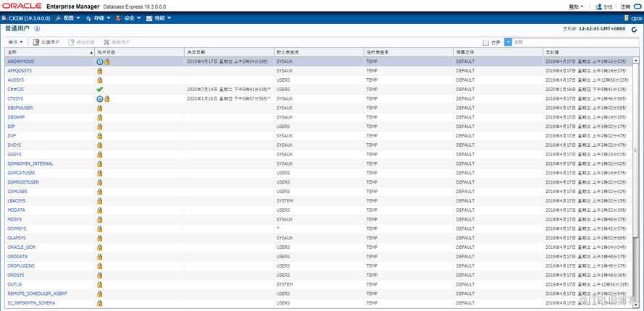Click the 已创建 column header
Image resolution: width=644 pixels, height=311 pixels.
(x=591, y=53)
